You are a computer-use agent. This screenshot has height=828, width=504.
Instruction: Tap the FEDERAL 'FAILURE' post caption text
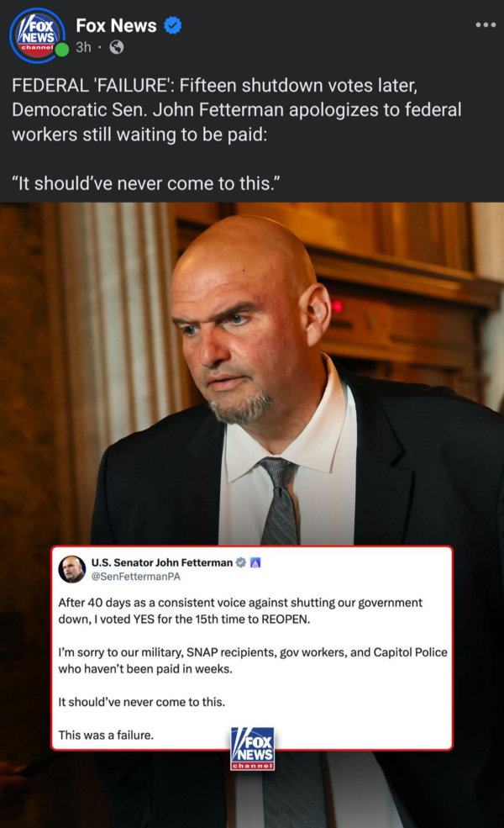click(236, 110)
